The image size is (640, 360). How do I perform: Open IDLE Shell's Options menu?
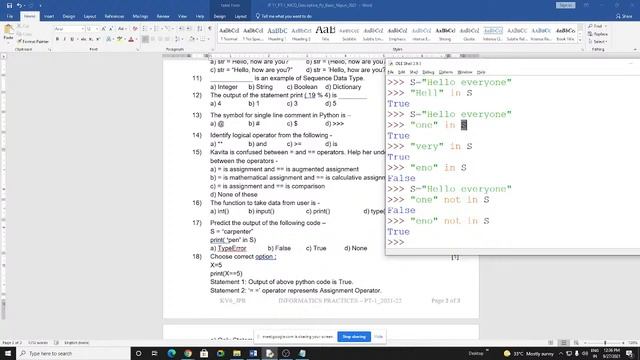point(446,72)
